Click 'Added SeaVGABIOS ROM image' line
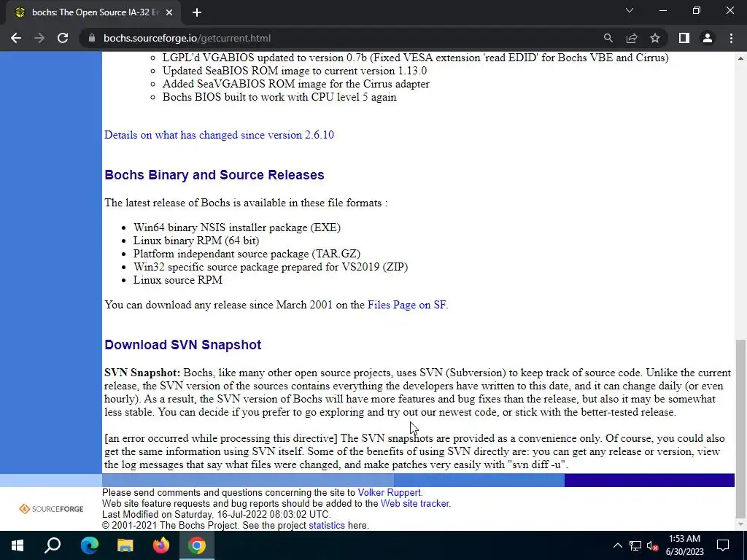The height and width of the screenshot is (560, 747). pyautogui.click(x=296, y=84)
